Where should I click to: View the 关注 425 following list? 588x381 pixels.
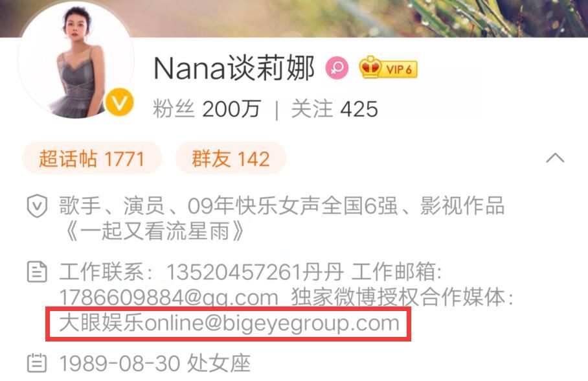(335, 110)
